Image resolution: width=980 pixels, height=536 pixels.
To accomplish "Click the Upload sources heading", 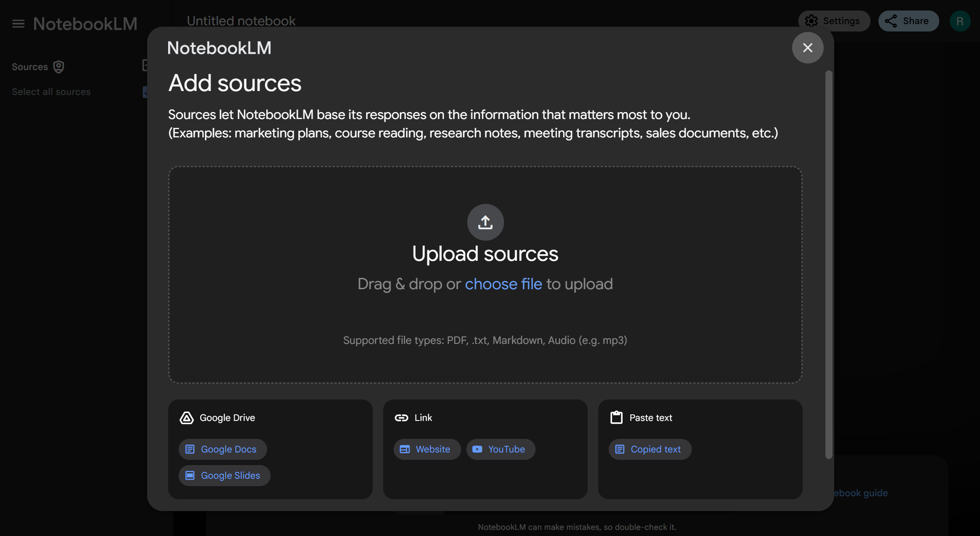I will [x=485, y=254].
